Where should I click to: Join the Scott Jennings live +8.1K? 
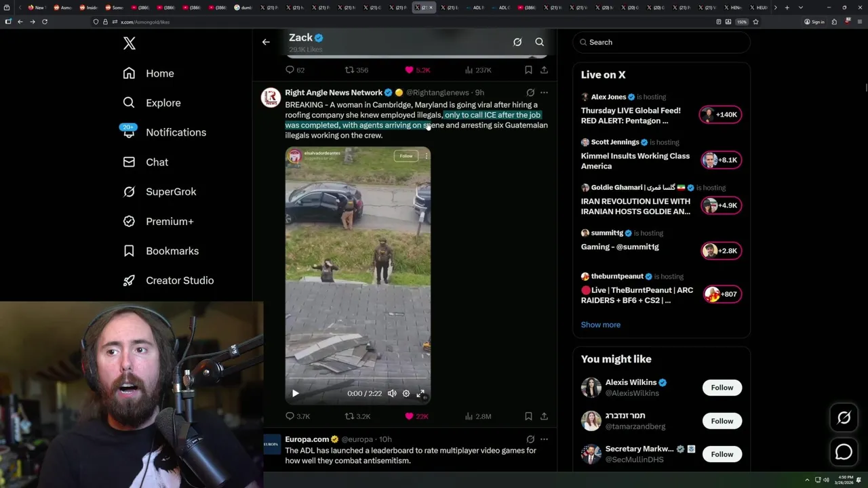[x=721, y=160]
